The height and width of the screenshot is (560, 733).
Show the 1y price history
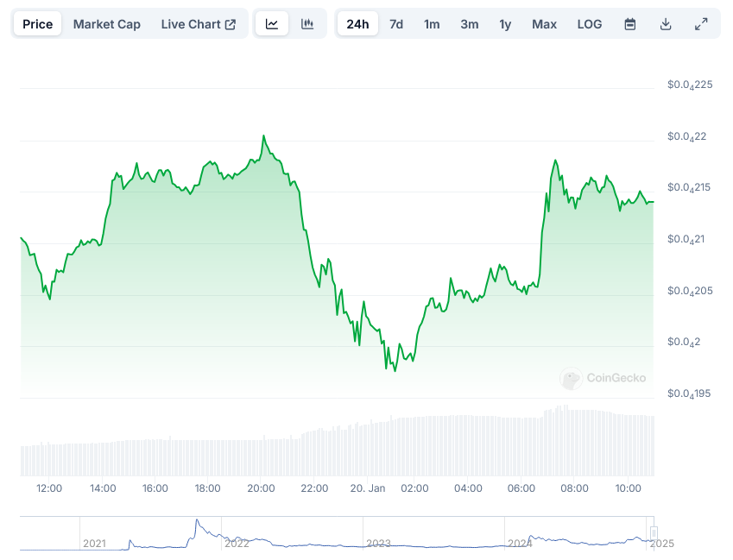(505, 24)
